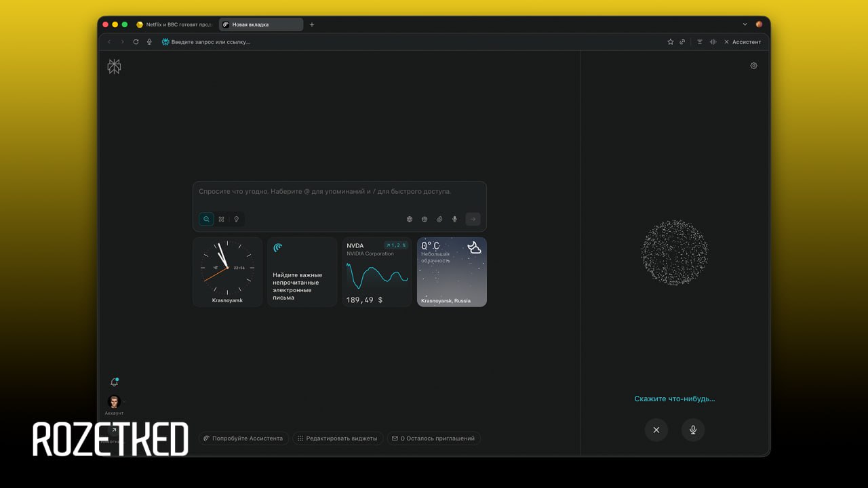Open the Account menu avatar
This screenshot has width=868, height=488.
pos(114,402)
